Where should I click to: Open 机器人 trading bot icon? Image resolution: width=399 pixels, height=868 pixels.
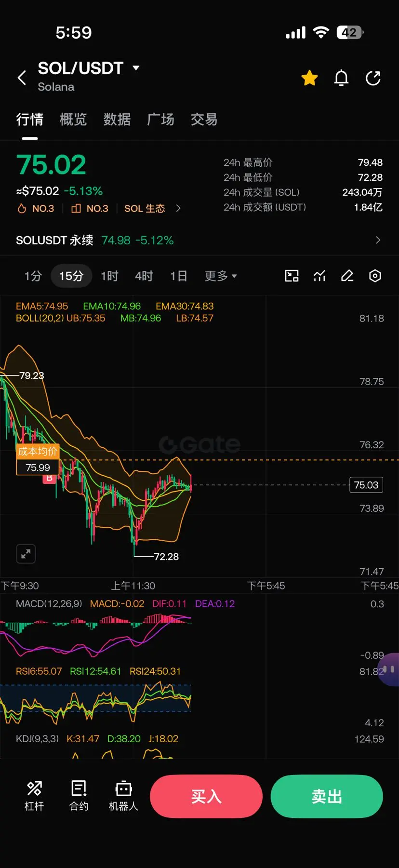click(123, 796)
